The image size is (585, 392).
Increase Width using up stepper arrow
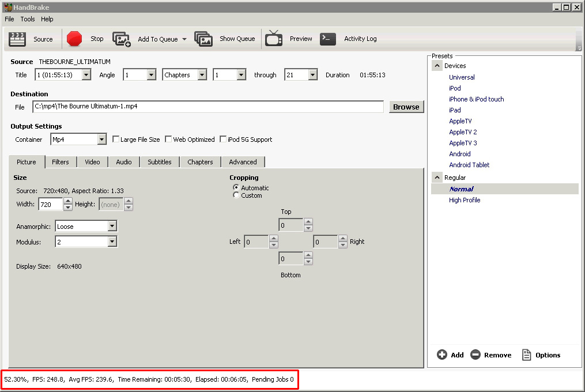pyautogui.click(x=67, y=201)
